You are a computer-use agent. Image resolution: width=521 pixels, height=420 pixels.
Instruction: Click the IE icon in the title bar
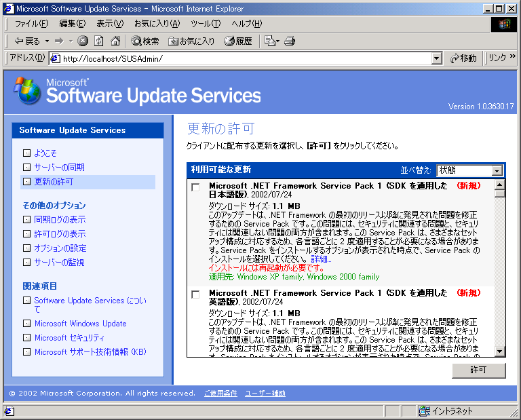[x=8, y=9]
